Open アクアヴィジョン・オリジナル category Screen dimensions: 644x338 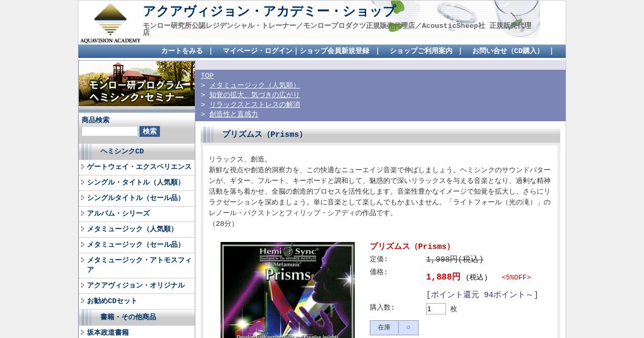point(136,285)
